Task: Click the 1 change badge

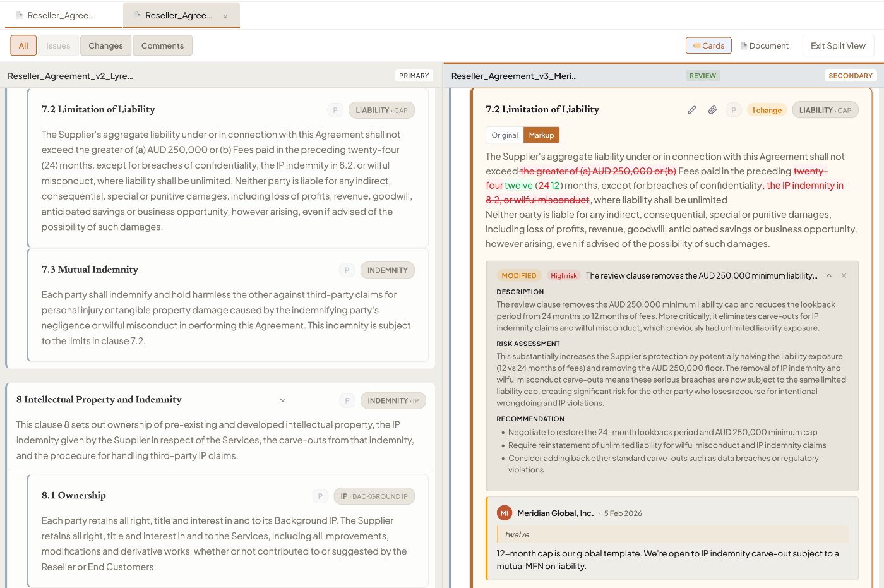Action: (767, 110)
